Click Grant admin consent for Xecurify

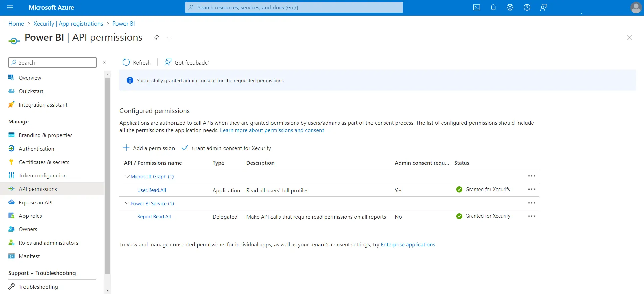point(226,148)
